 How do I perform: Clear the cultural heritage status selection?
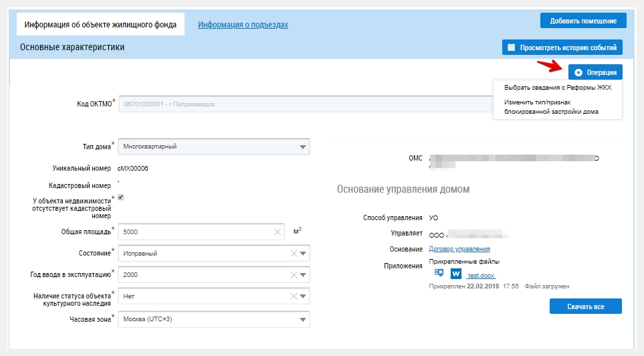coord(293,296)
